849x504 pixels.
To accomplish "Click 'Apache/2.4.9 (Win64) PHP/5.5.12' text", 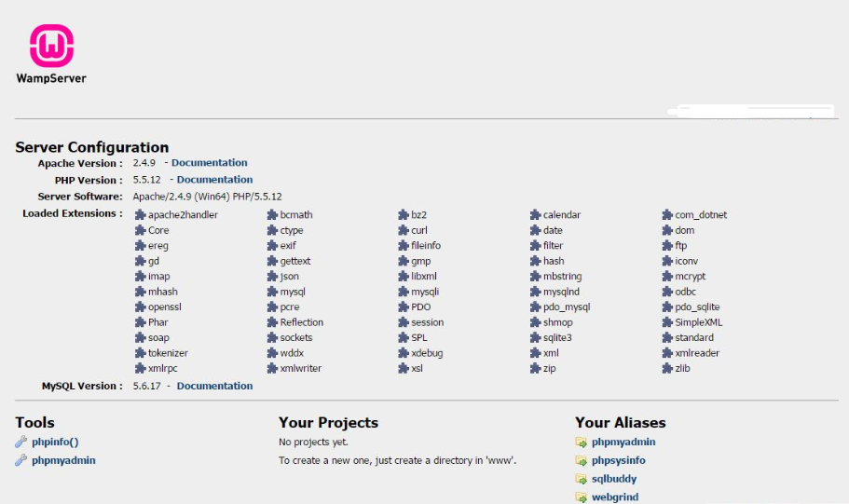I will tap(208, 197).
